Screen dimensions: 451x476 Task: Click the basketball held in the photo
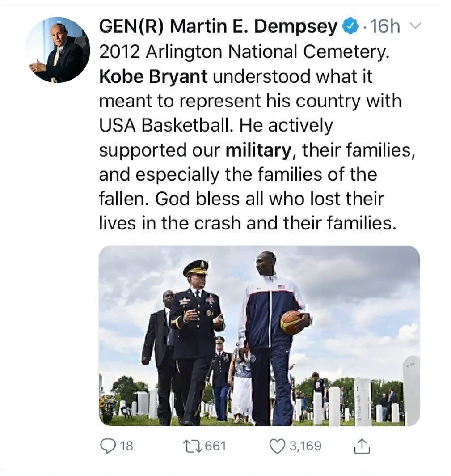pyautogui.click(x=292, y=323)
